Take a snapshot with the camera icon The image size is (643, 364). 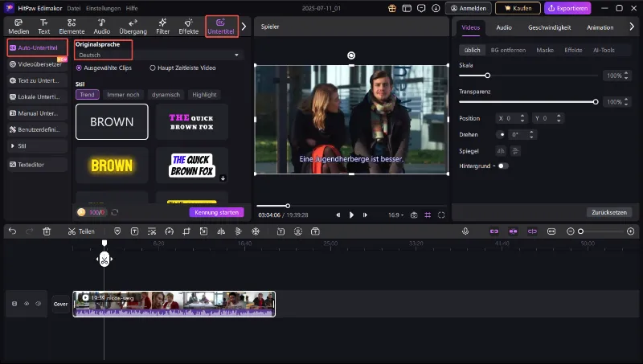point(414,215)
